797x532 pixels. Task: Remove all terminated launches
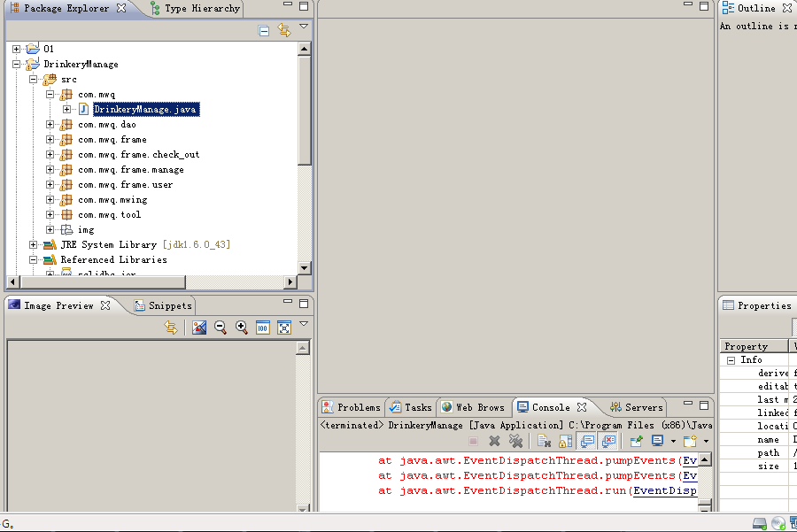[516, 442]
